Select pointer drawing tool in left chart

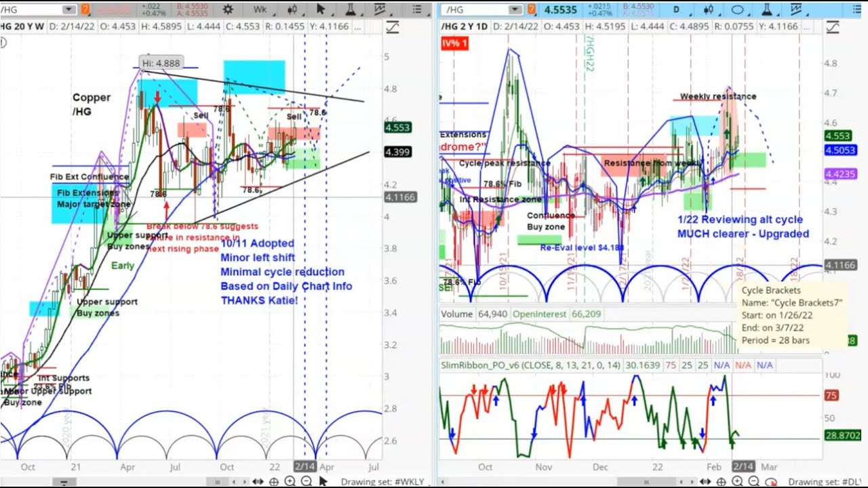point(322,9)
